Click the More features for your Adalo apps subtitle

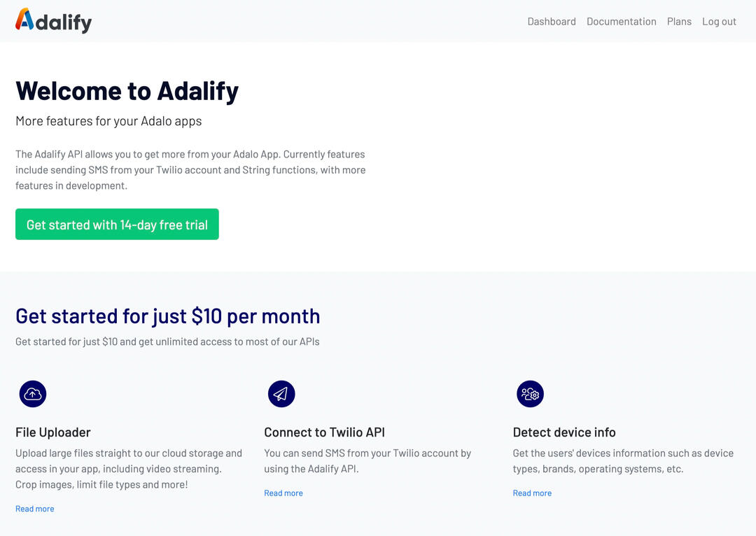(x=108, y=121)
